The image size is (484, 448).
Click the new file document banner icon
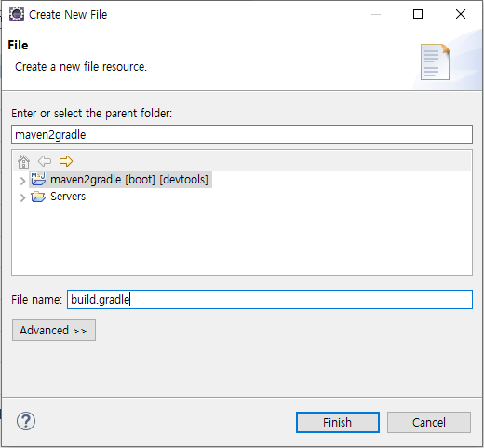[x=435, y=61]
